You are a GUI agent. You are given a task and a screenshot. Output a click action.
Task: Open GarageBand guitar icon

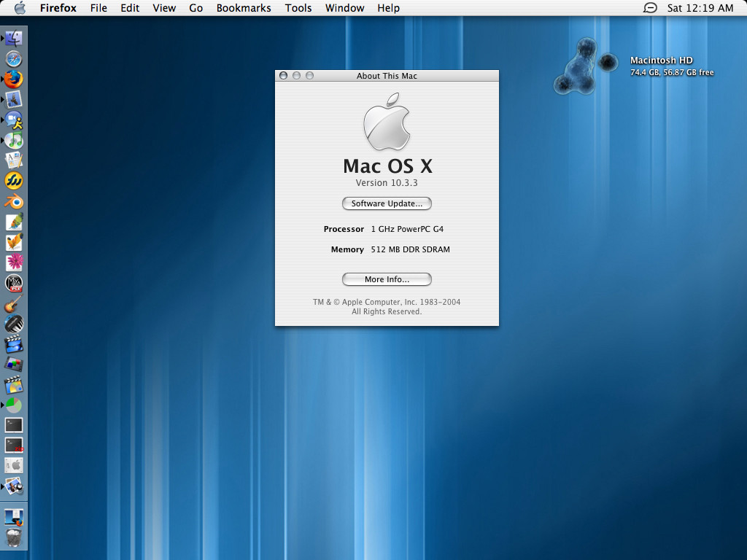[14, 303]
